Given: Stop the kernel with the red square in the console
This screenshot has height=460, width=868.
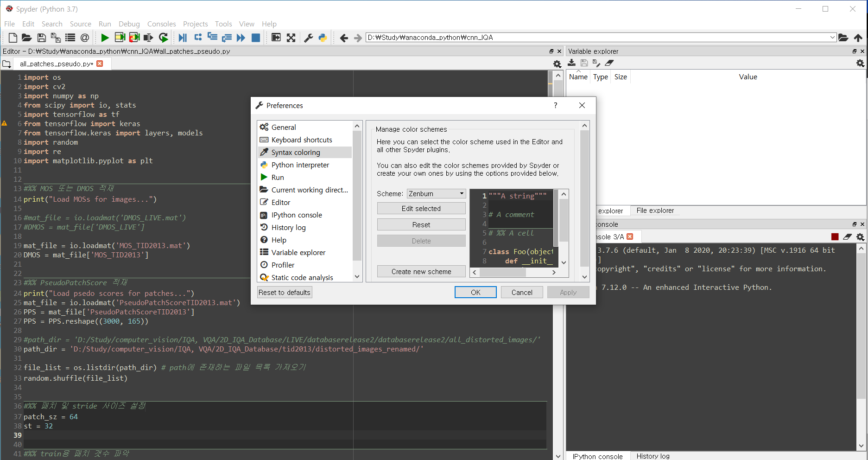Looking at the screenshot, I should point(835,237).
